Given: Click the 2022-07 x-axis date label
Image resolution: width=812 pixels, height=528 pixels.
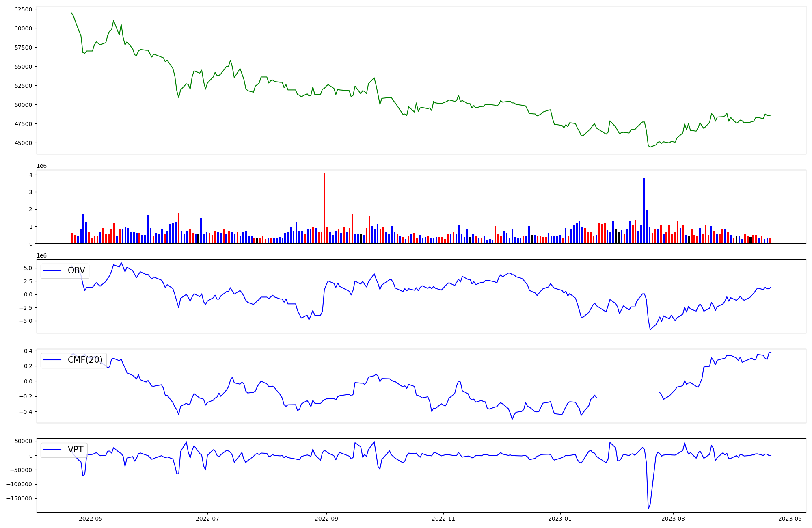Looking at the screenshot, I should click(x=207, y=519).
